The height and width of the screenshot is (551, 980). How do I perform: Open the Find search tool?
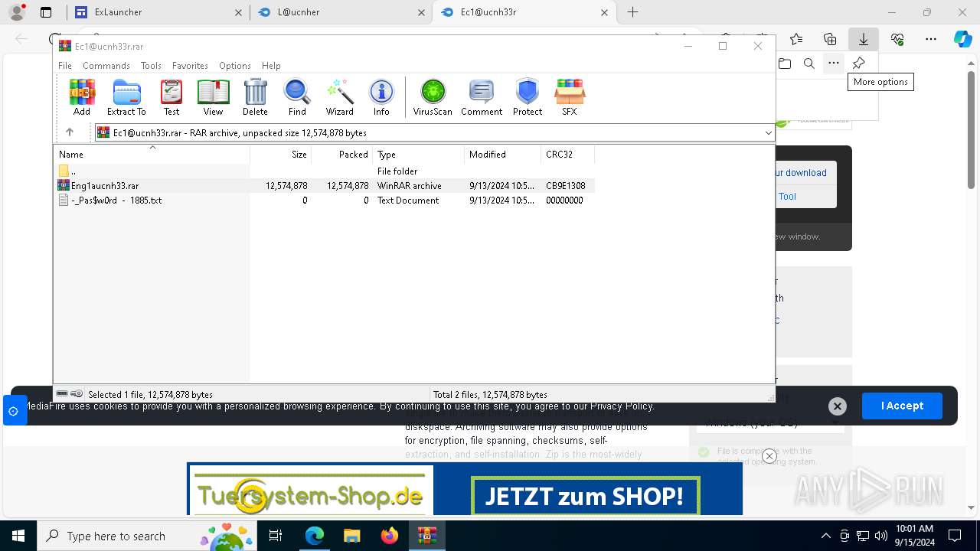pos(297,97)
